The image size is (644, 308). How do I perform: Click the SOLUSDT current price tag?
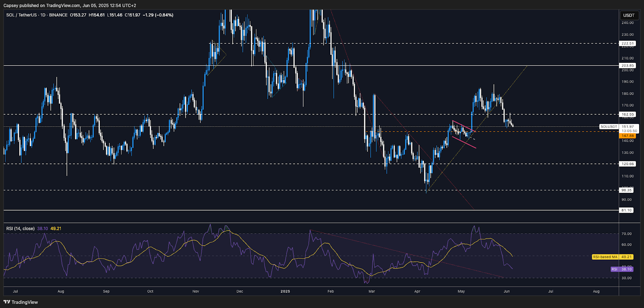point(609,126)
